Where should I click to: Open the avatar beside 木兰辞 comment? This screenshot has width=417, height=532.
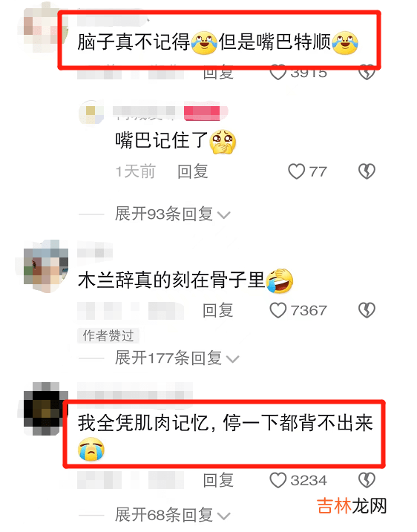click(45, 266)
